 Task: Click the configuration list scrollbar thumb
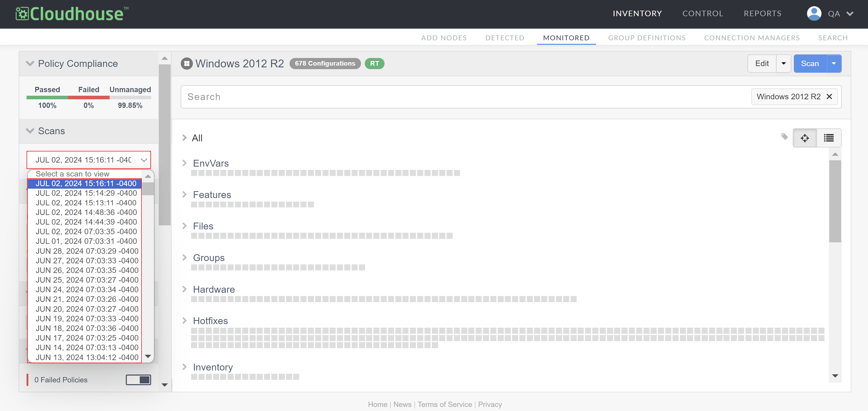835,201
